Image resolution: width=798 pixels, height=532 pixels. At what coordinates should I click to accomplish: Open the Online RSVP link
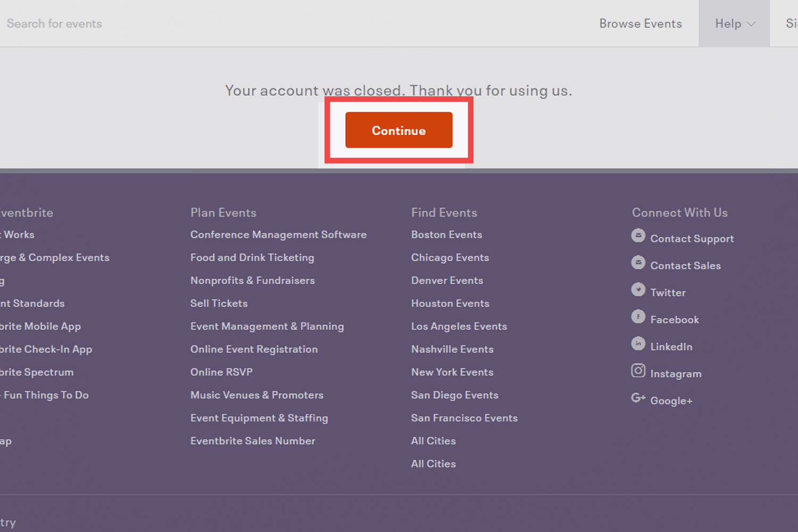(221, 372)
